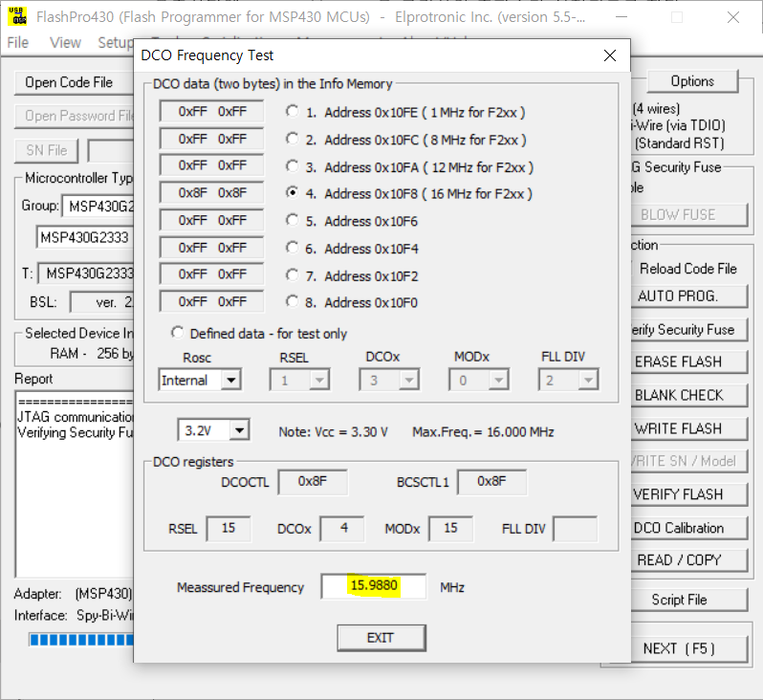
Task: Click the empty FLL DIV register field
Action: (x=576, y=529)
